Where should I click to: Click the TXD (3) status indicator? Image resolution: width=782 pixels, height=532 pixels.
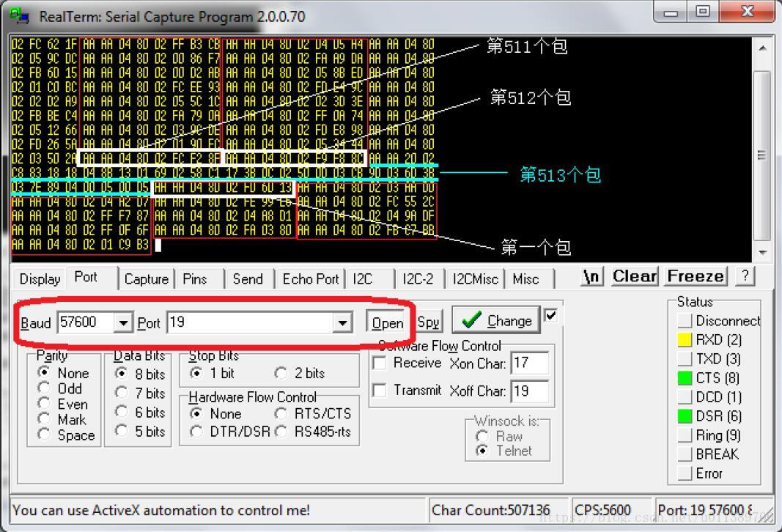coord(685,358)
